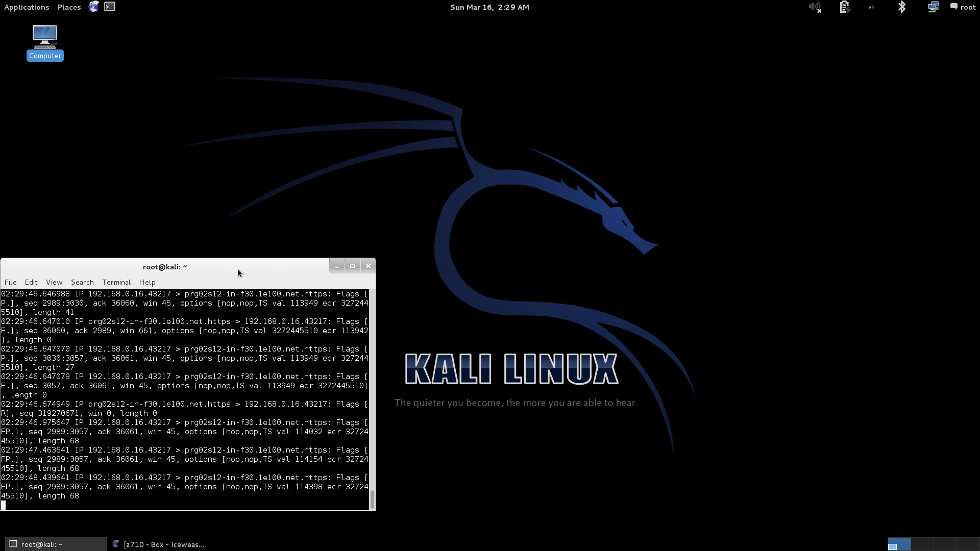Click the terminal vertical scrollbar handle
Image resolution: width=980 pixels, height=551 pixels.
pyautogui.click(x=372, y=499)
